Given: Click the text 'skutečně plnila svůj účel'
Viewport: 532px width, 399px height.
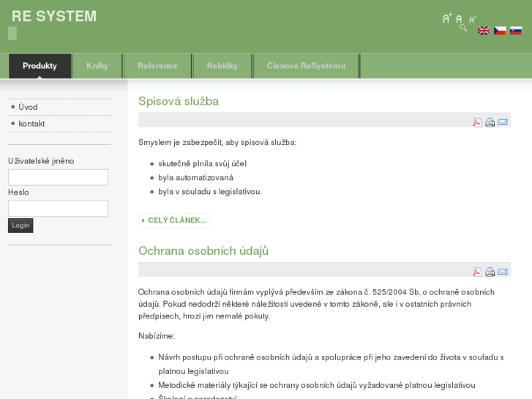Looking at the screenshot, I should (202, 164).
